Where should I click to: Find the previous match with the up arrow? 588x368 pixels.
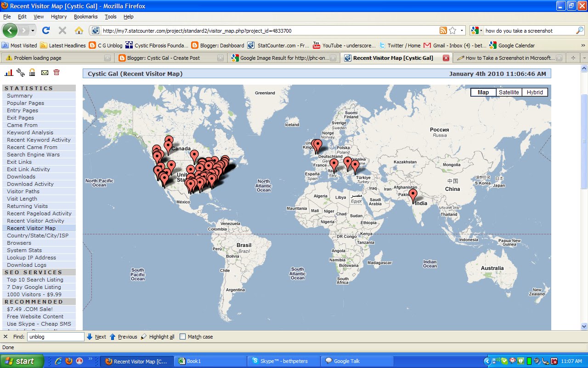pos(113,337)
